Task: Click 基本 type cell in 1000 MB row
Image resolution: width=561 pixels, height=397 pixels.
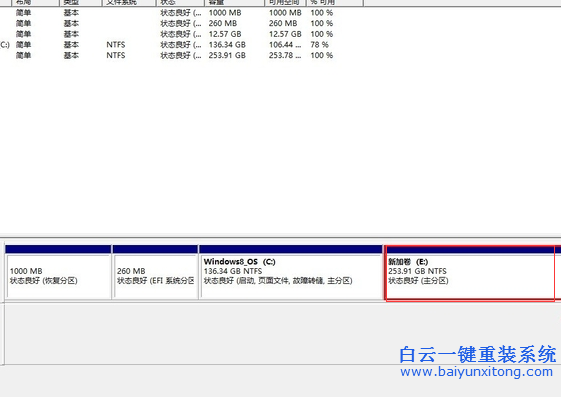Action: [x=71, y=13]
